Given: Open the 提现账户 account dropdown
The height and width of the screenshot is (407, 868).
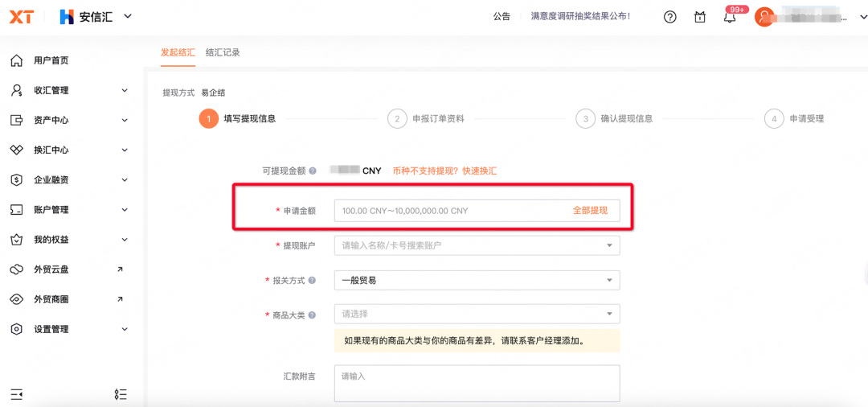Looking at the screenshot, I should (477, 245).
